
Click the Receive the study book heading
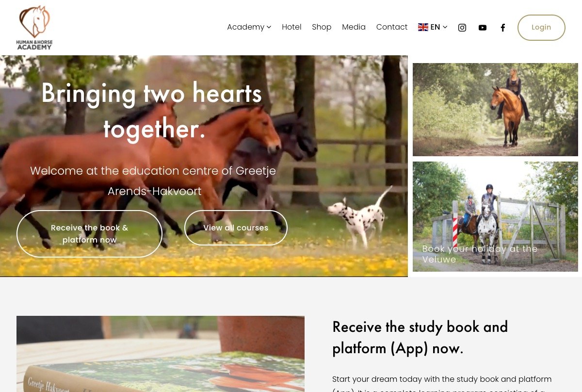pos(420,337)
